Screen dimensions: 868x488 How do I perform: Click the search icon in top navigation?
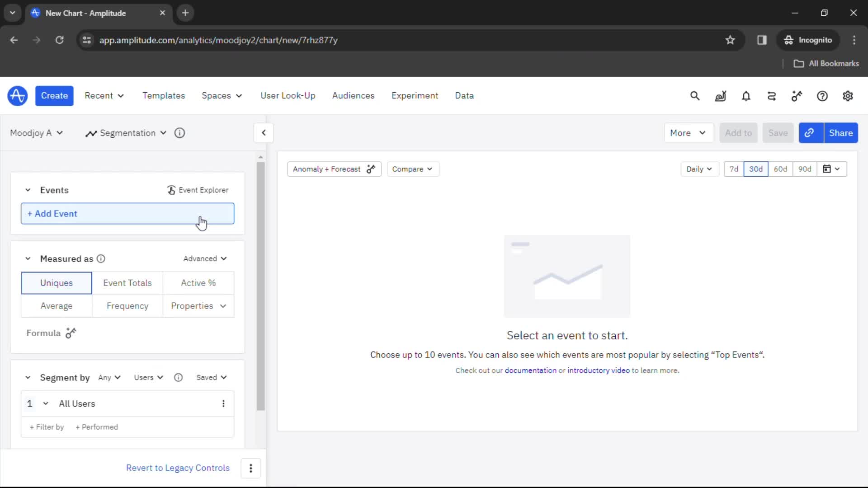pos(694,95)
